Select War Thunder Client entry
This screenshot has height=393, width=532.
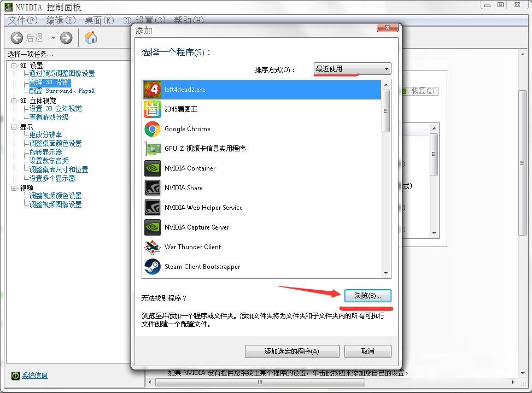tap(262, 247)
